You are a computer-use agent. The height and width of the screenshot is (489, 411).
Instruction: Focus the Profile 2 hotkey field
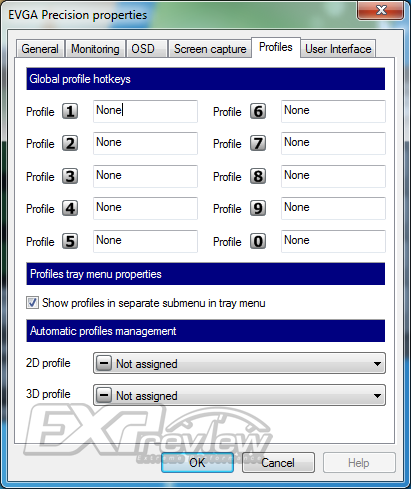pyautogui.click(x=145, y=143)
